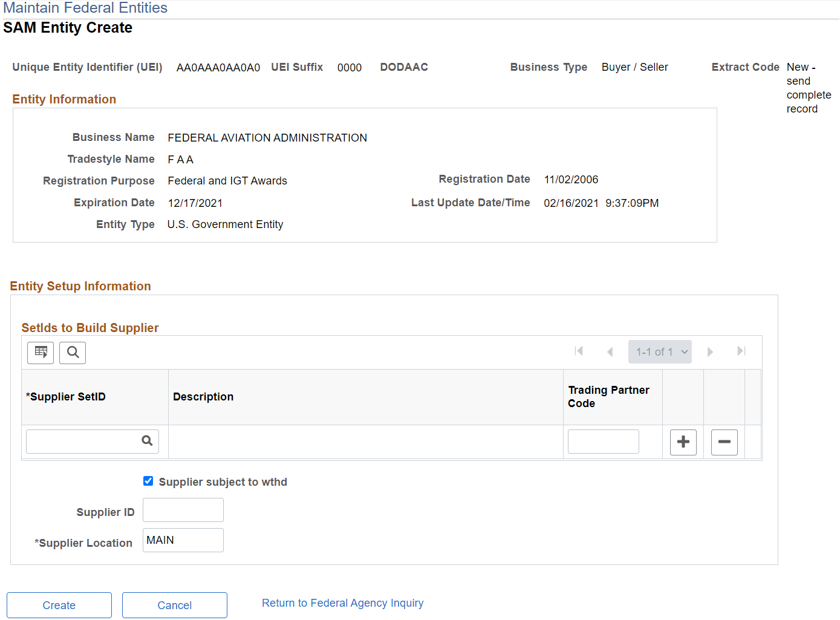Click the UEI Suffix value 0000

click(x=350, y=68)
